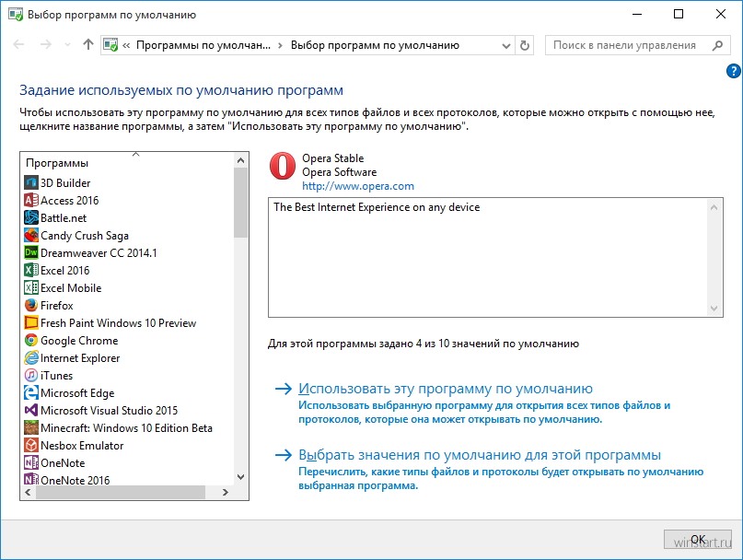Pick the Candy Crush Saga icon
The width and height of the screenshot is (743, 560).
[x=31, y=235]
